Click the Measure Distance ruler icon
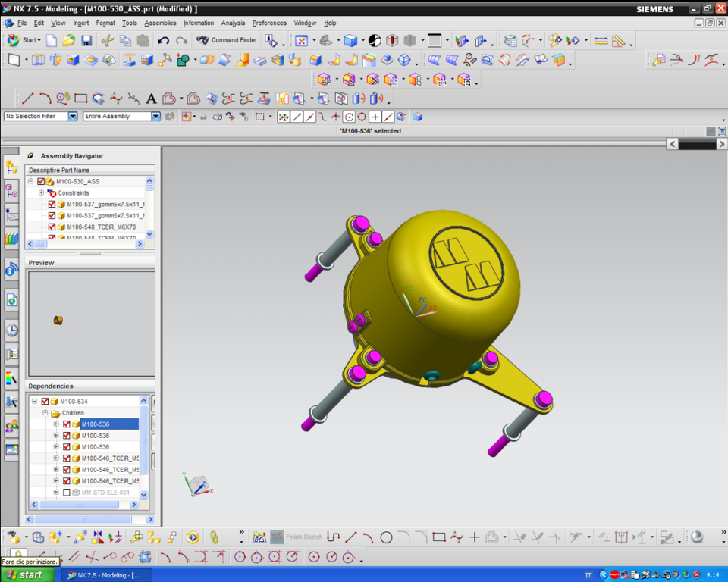Image resolution: width=728 pixels, height=582 pixels. pyautogui.click(x=601, y=41)
